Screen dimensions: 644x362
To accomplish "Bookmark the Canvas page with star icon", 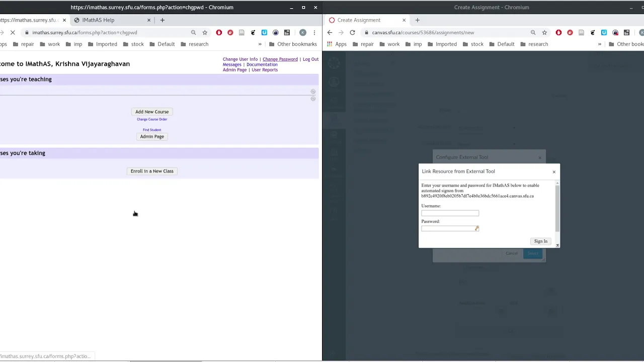I will click(544, 33).
